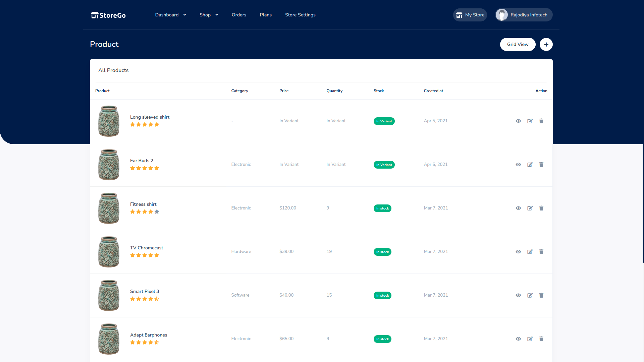Image resolution: width=644 pixels, height=362 pixels.
Task: Click the All Products heading
Action: 113,70
